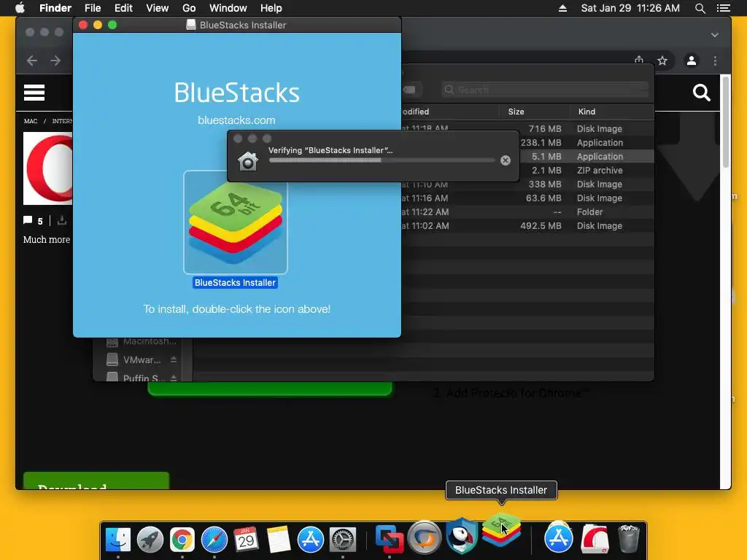Click the Search field in the Finder window
This screenshot has height=560, width=747.
545,90
